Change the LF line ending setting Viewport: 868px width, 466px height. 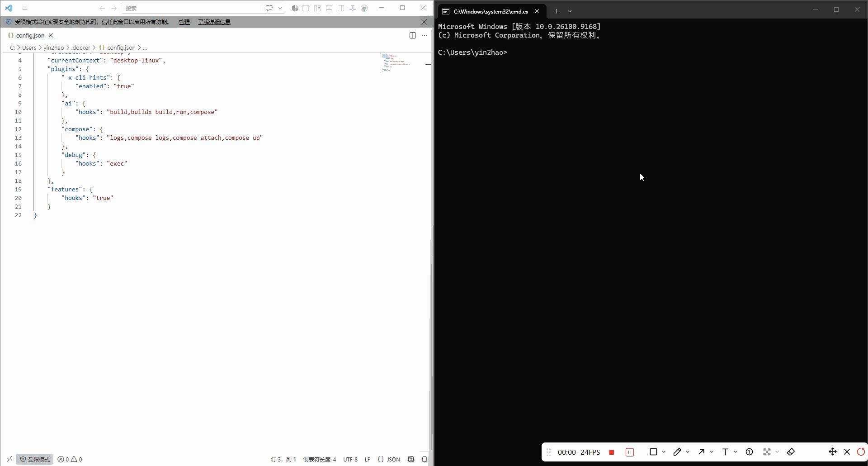368,459
